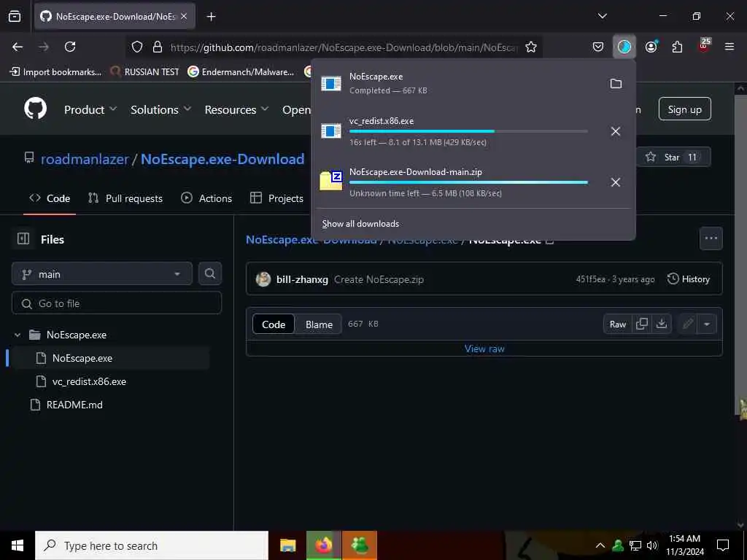The width and height of the screenshot is (747, 560).
Task: Go back to the previous page
Action: [18, 47]
